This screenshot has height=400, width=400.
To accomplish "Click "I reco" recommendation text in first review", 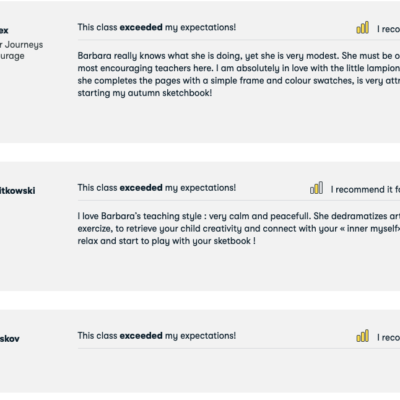I will 388,29.
